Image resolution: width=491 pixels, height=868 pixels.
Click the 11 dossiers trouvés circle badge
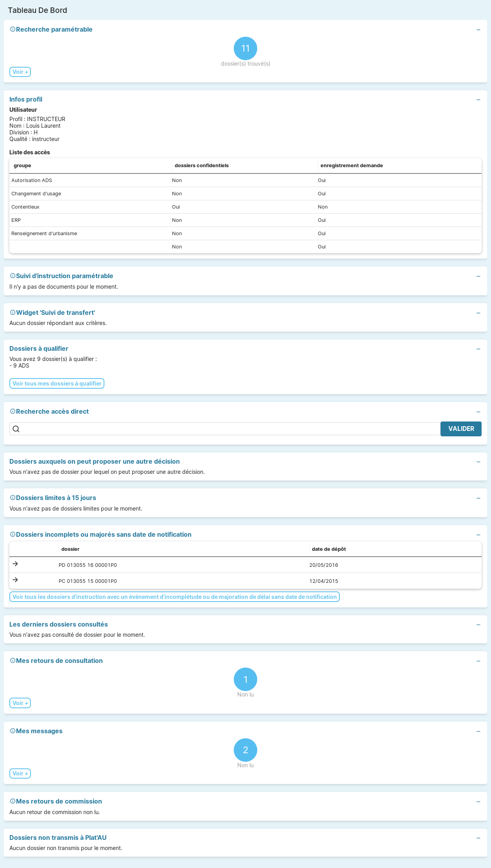(245, 48)
